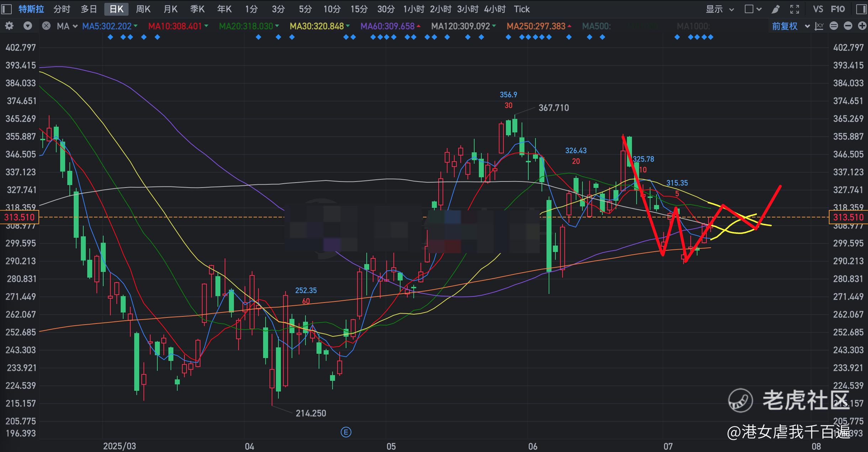
Task: Select the 3小时 interval
Action: point(468,9)
